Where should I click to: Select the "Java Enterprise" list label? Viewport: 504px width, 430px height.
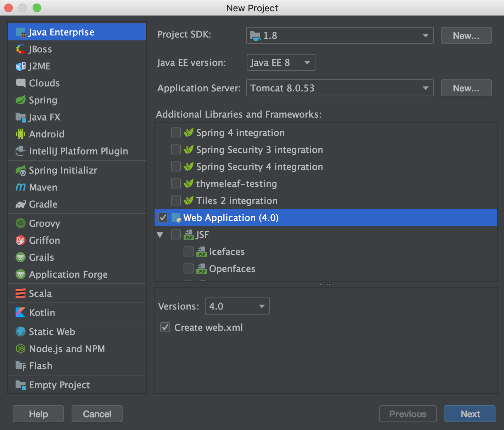(61, 32)
